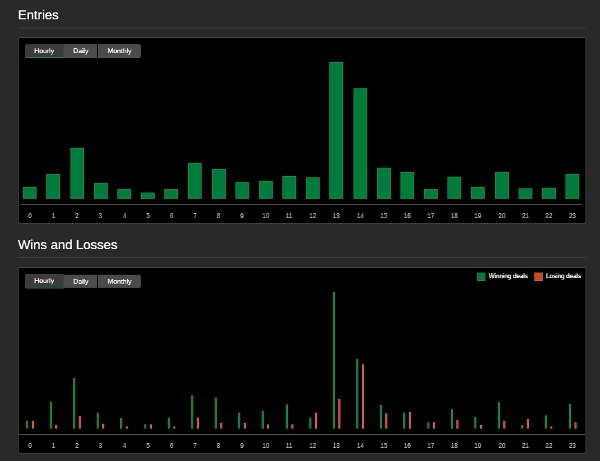The image size is (600, 461).
Task: Click the orange Losing deals legend swatch
Action: 538,276
